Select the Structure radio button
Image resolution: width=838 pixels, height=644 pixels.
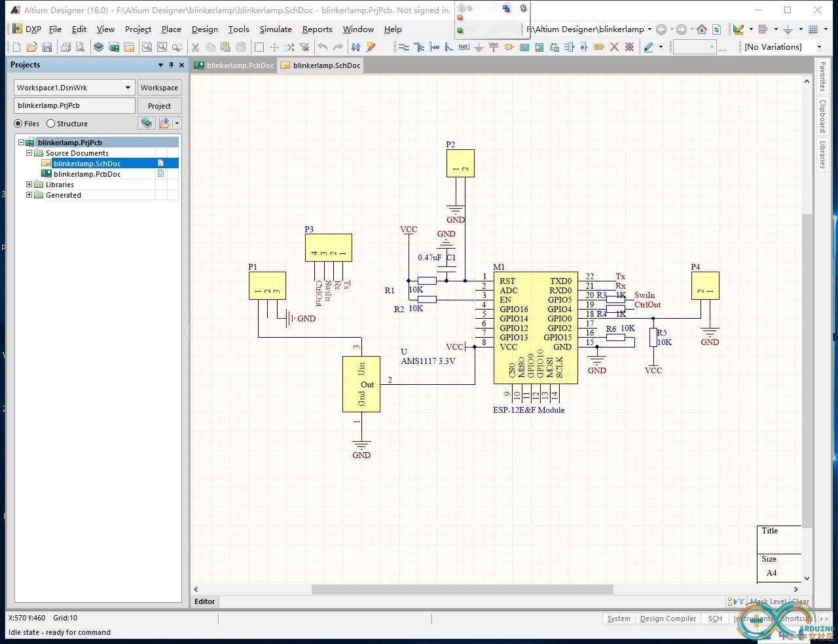point(50,124)
